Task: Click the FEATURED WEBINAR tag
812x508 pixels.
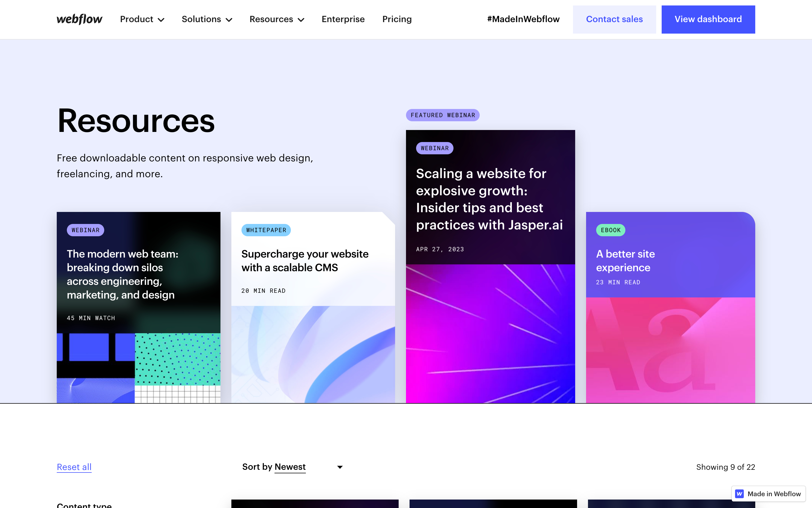Action: pos(443,115)
